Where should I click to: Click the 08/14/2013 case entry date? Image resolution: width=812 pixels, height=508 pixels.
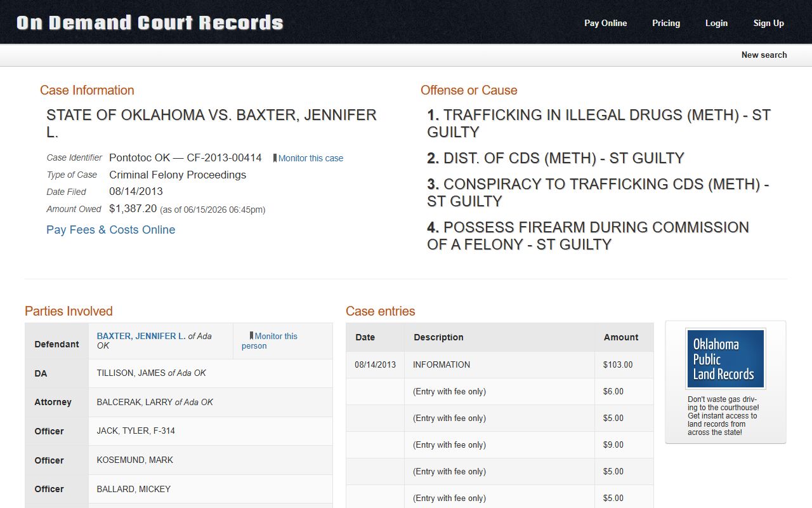pyautogui.click(x=375, y=364)
